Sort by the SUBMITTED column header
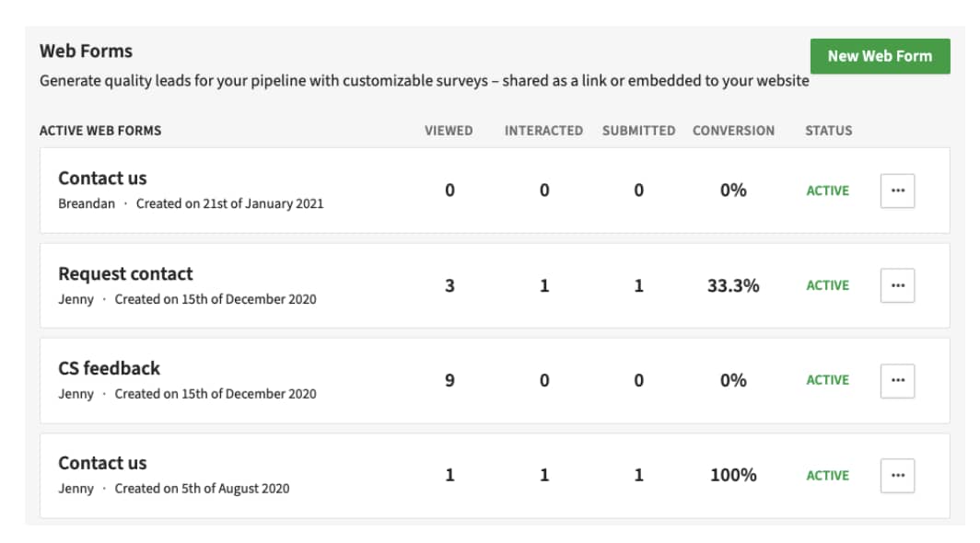 [x=638, y=131]
